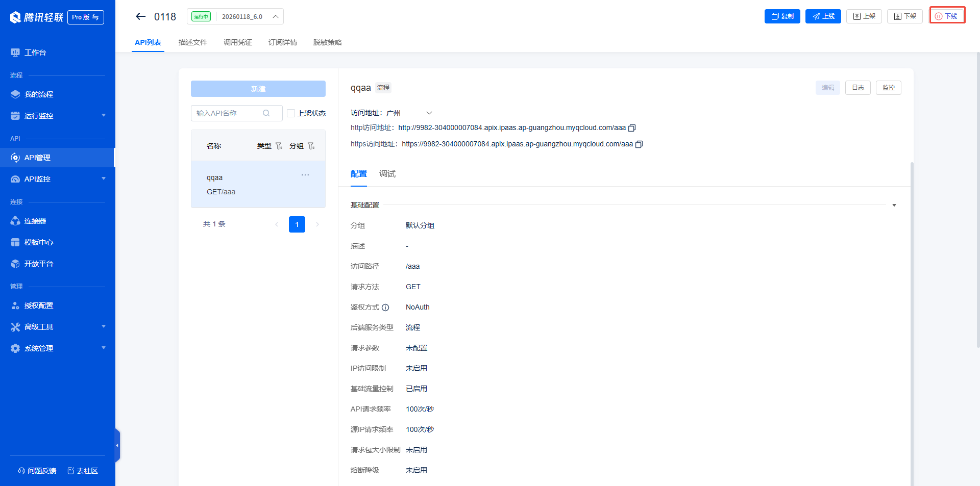Open more options for qqaa row
Image resolution: width=980 pixels, height=486 pixels.
[305, 175]
